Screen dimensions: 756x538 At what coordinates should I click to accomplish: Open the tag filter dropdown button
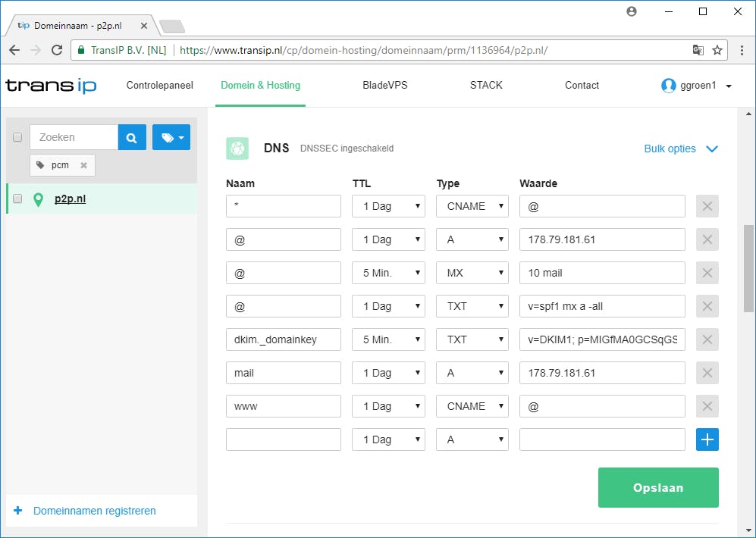point(171,137)
